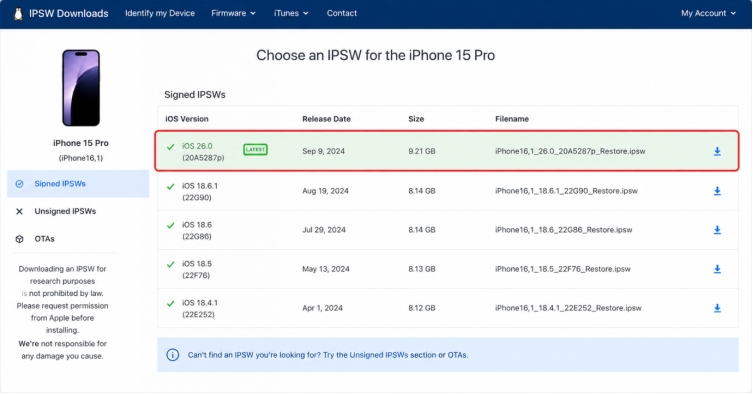Click filename iPhone16,1_18.6.1_22G90_Restore.ipsw

tap(566, 191)
